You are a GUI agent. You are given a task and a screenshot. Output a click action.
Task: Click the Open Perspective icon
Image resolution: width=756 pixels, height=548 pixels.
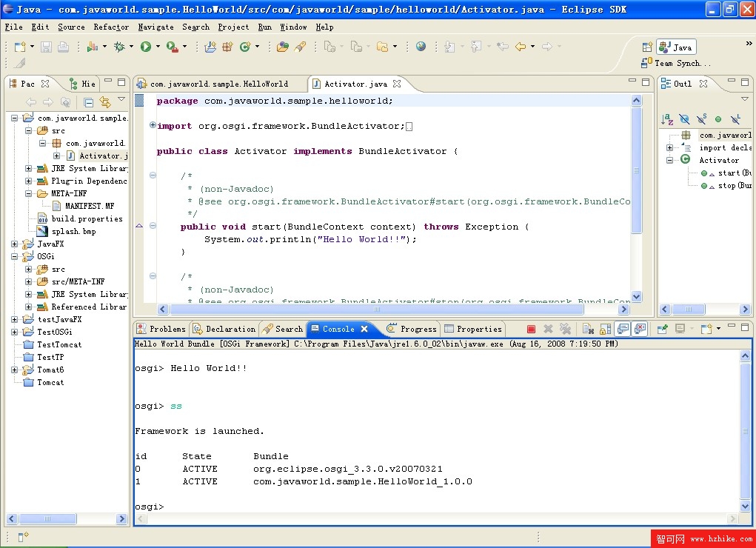tap(647, 47)
